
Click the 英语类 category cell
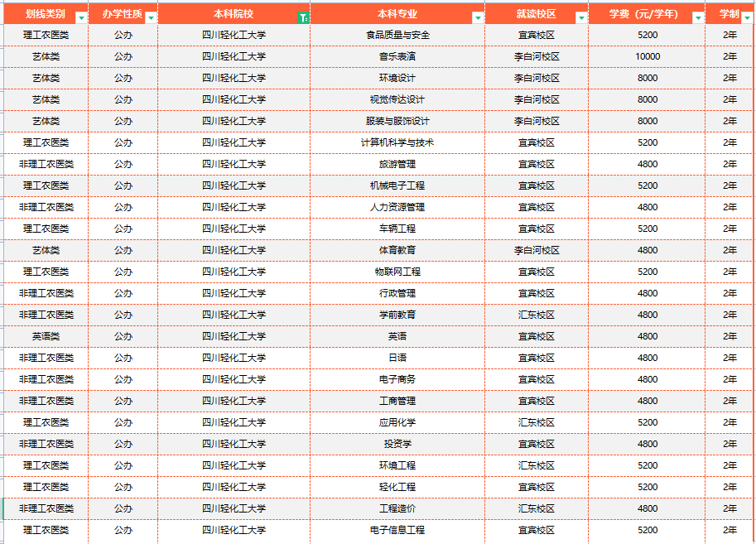pyautogui.click(x=46, y=337)
